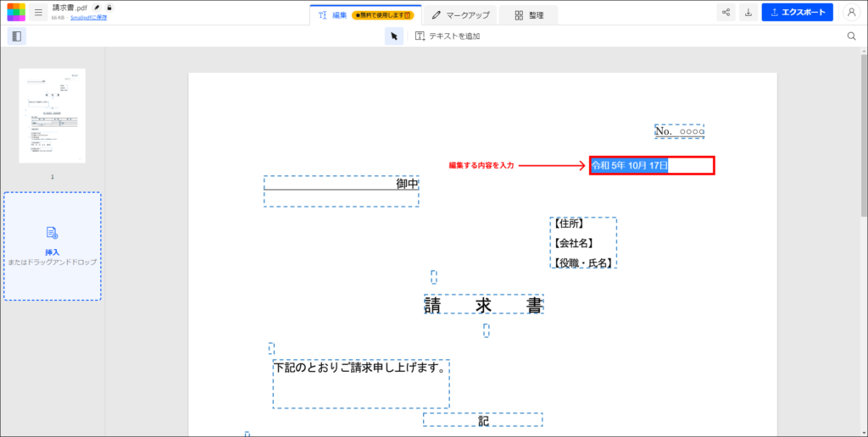Click the download icon button
Viewport: 868px width, 437px height.
coord(748,12)
